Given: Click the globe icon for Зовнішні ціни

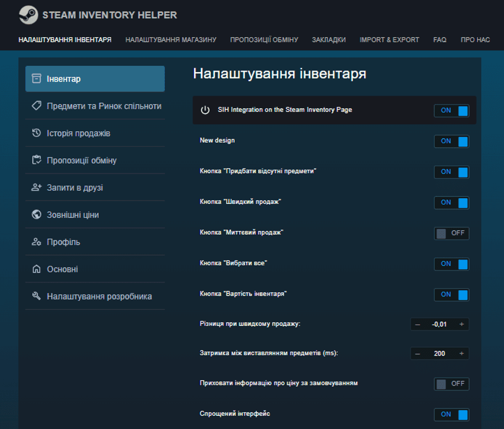Looking at the screenshot, I should click(x=36, y=214).
